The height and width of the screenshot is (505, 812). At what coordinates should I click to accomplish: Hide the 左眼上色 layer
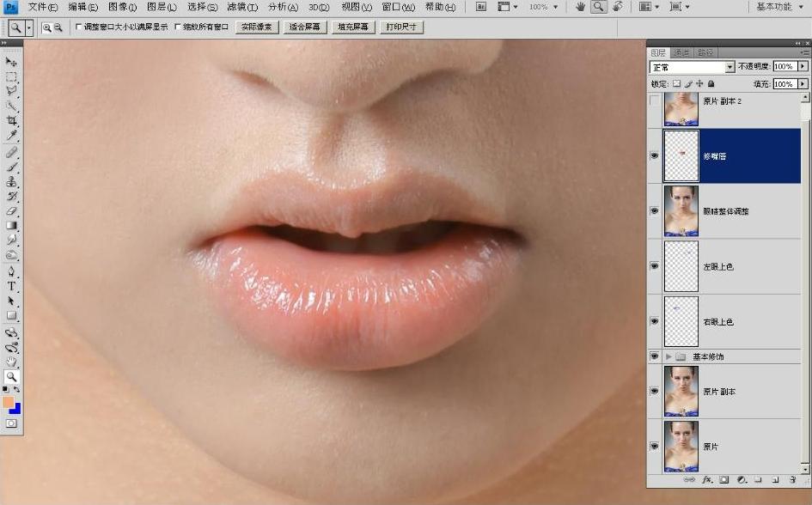(655, 266)
